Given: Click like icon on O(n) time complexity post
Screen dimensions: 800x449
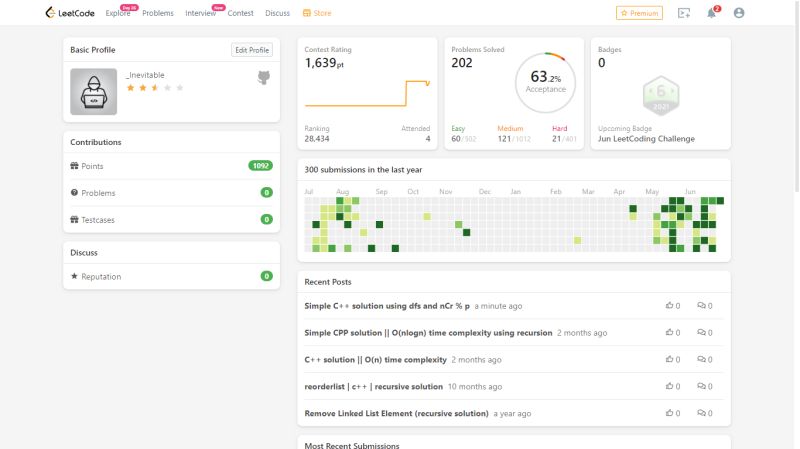Looking at the screenshot, I should click(x=669, y=359).
